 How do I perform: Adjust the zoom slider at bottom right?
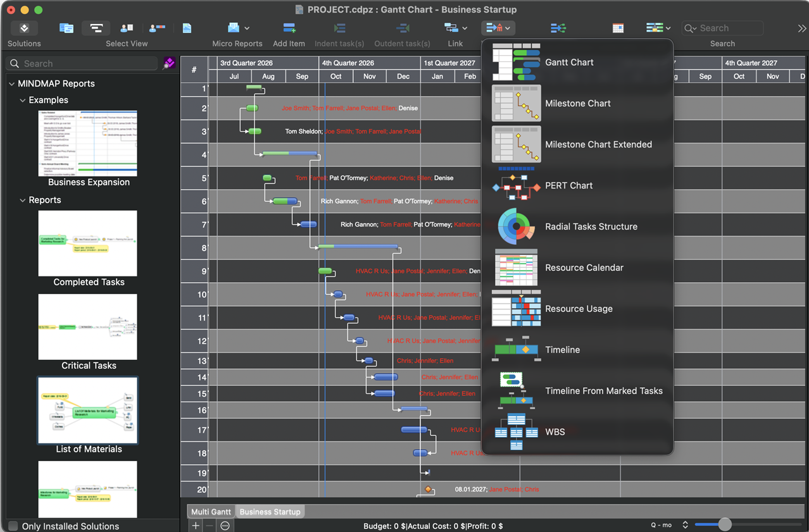(725, 524)
